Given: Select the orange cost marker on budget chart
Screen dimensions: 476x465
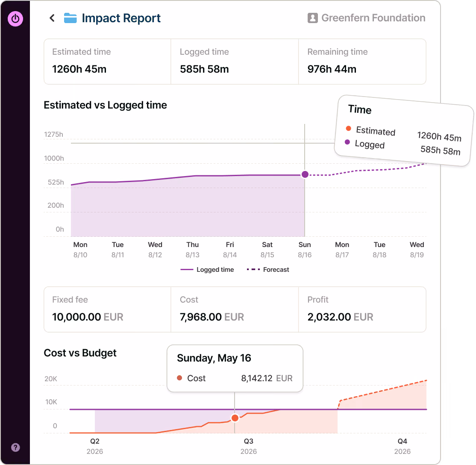Looking at the screenshot, I should click(235, 418).
